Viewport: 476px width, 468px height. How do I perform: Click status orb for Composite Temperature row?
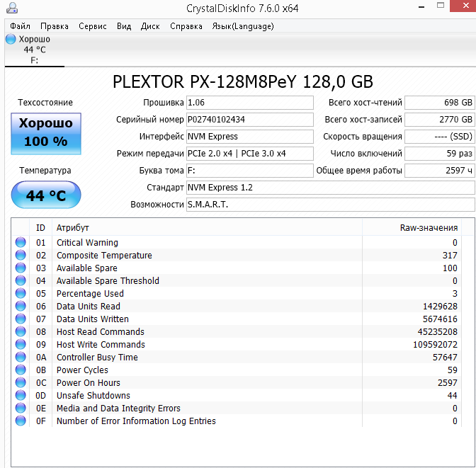coord(21,255)
